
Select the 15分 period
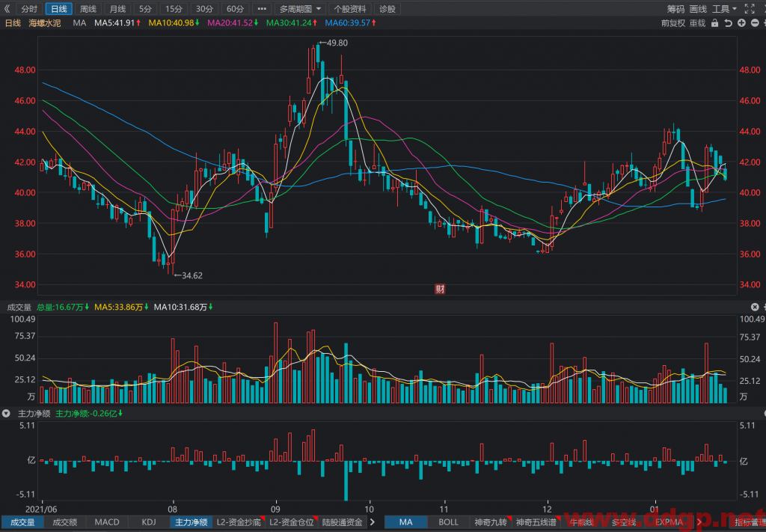coord(174,9)
